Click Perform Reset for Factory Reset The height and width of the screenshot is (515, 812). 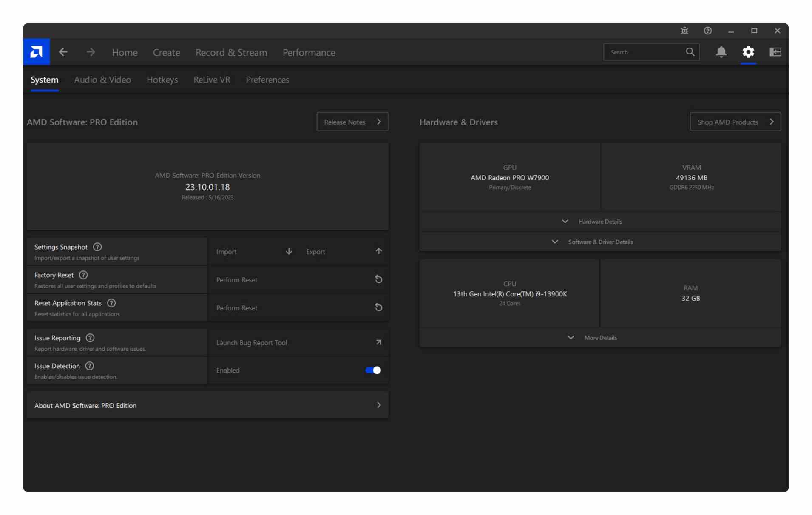click(x=298, y=279)
